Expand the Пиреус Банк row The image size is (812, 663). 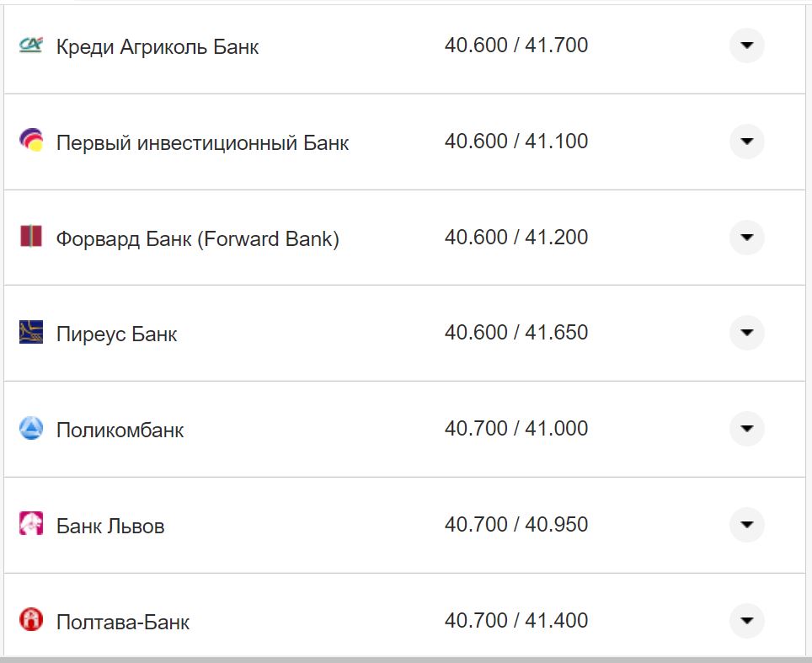pyautogui.click(x=746, y=333)
